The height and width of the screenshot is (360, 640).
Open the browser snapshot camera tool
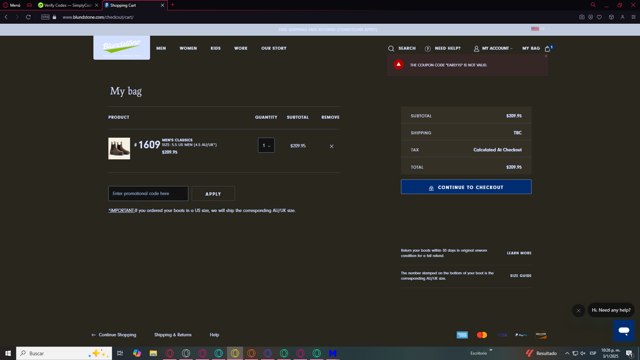582,17
